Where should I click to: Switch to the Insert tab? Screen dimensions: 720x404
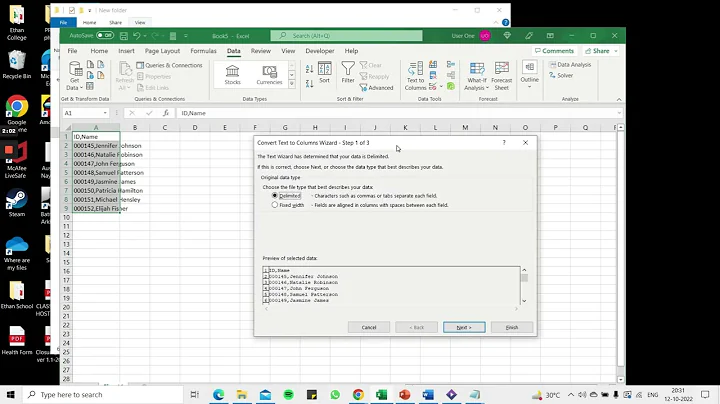coord(126,51)
